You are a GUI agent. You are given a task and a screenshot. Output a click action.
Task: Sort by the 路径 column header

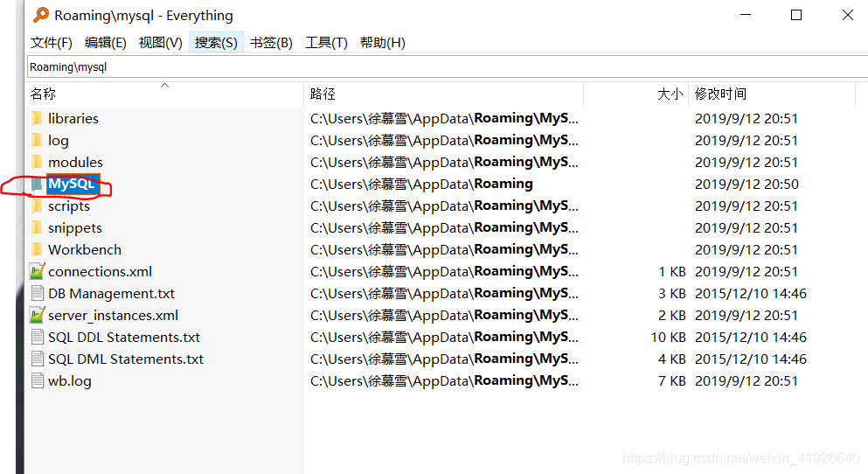(444, 94)
